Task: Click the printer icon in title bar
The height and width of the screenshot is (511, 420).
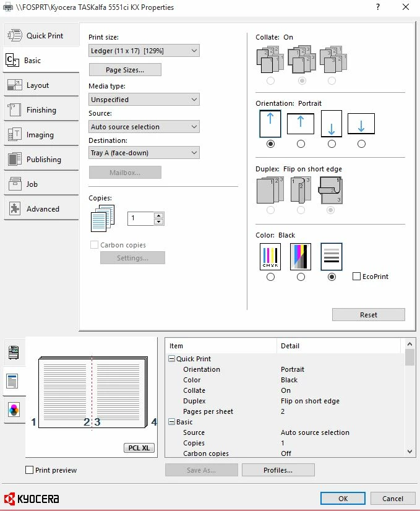Action: pos(7,7)
